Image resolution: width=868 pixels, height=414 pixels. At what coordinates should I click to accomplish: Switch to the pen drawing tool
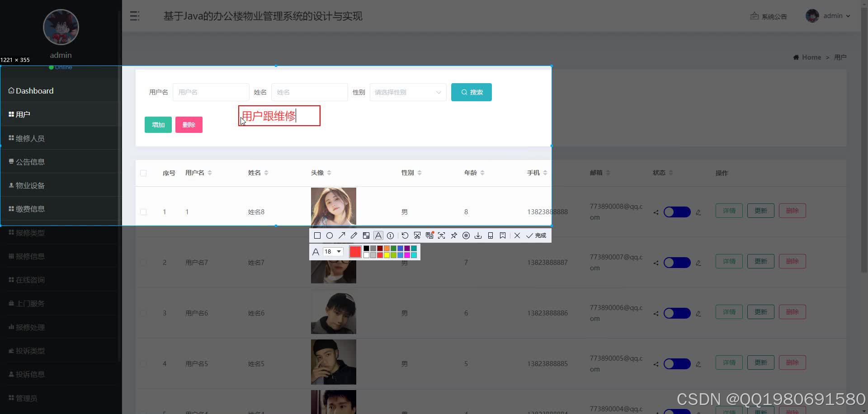(x=354, y=235)
